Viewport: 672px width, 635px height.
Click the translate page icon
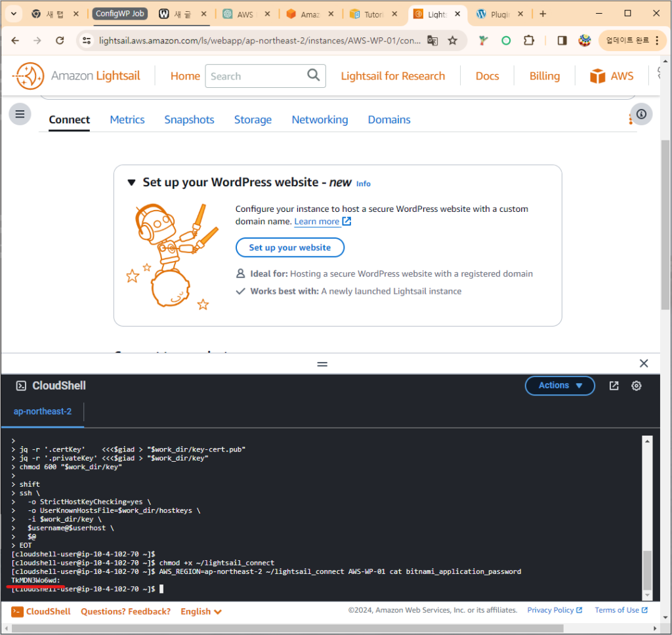coord(432,41)
